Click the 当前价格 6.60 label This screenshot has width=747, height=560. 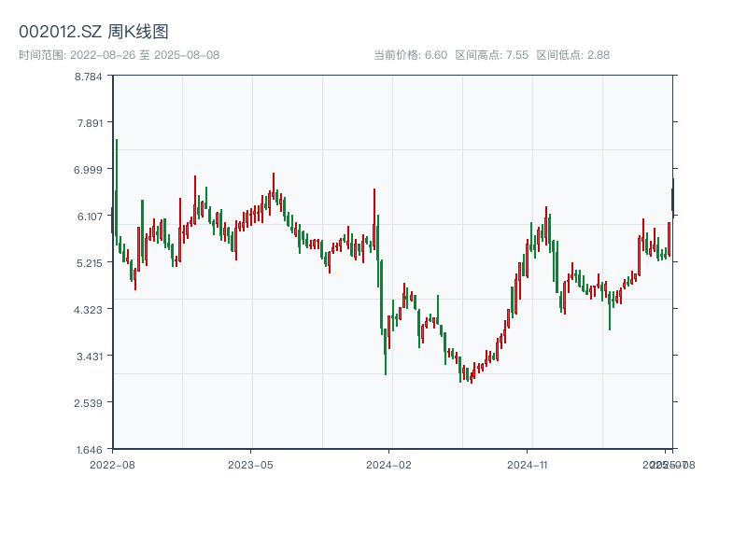pyautogui.click(x=410, y=55)
